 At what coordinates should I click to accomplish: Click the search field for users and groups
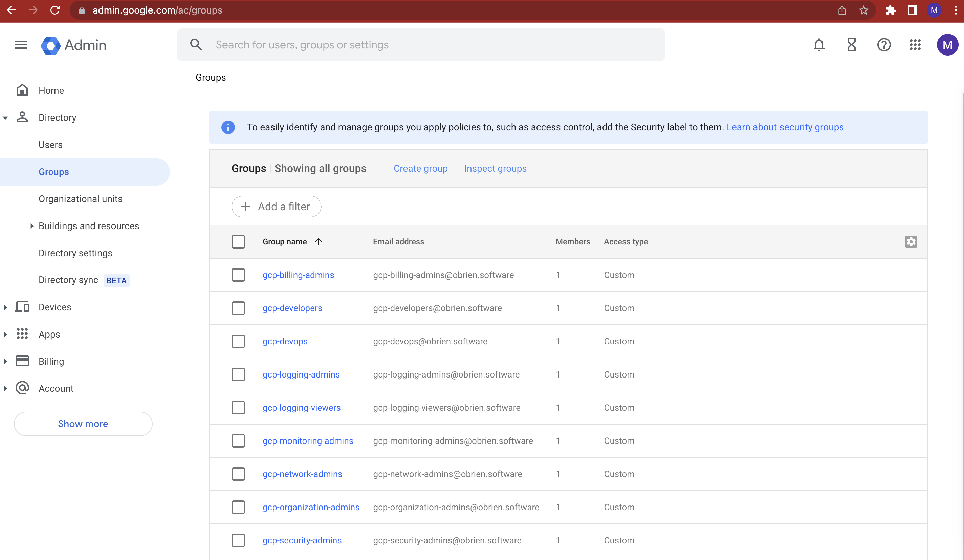(382, 44)
